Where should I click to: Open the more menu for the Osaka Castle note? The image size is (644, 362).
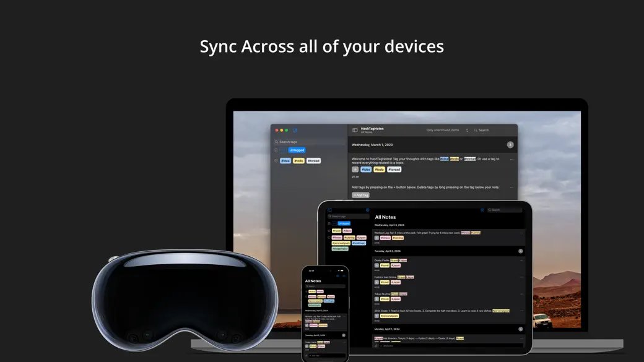pos(521,261)
